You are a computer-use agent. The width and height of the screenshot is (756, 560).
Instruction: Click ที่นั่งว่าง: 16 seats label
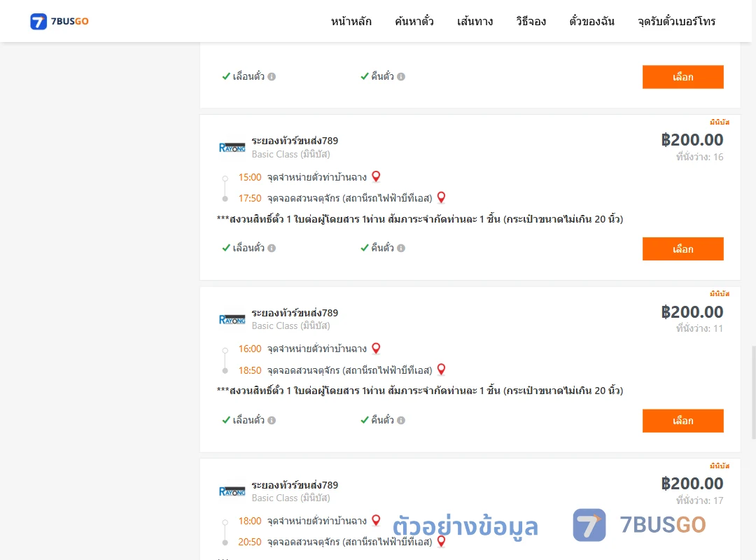[699, 157]
